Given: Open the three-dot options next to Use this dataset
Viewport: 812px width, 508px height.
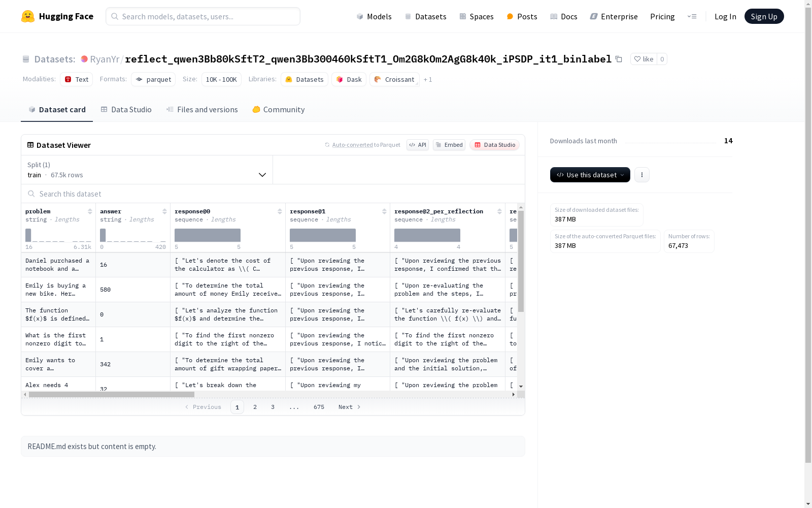Looking at the screenshot, I should [642, 175].
